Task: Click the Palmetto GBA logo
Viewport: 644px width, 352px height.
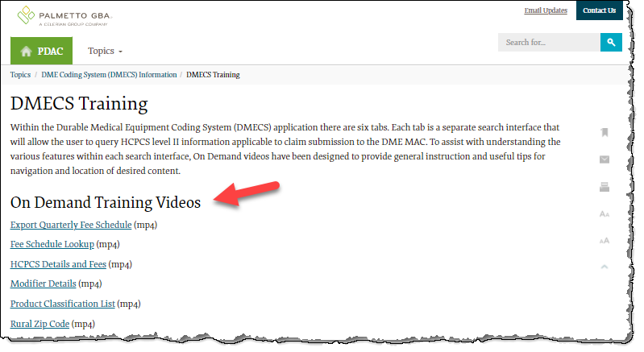Action: [x=64, y=16]
